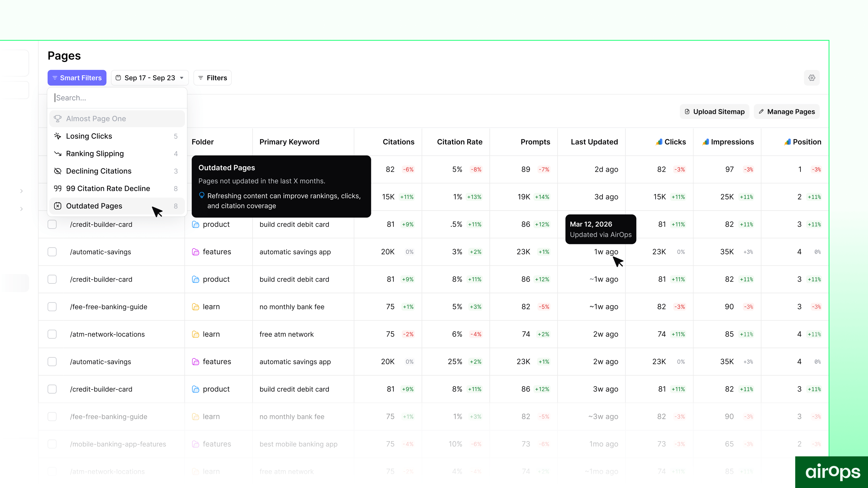This screenshot has height=488, width=868.
Task: Select the 99 Citation Rate Decline filter
Action: (x=108, y=189)
